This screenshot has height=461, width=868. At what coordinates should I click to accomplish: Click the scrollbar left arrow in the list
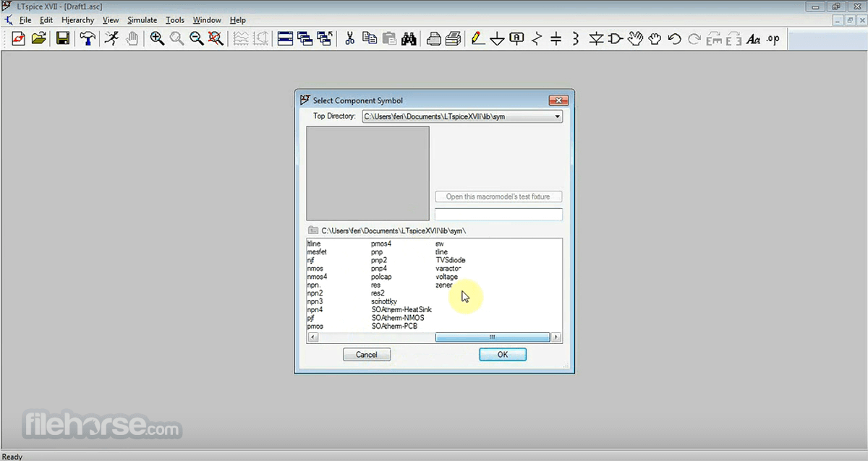(x=312, y=337)
